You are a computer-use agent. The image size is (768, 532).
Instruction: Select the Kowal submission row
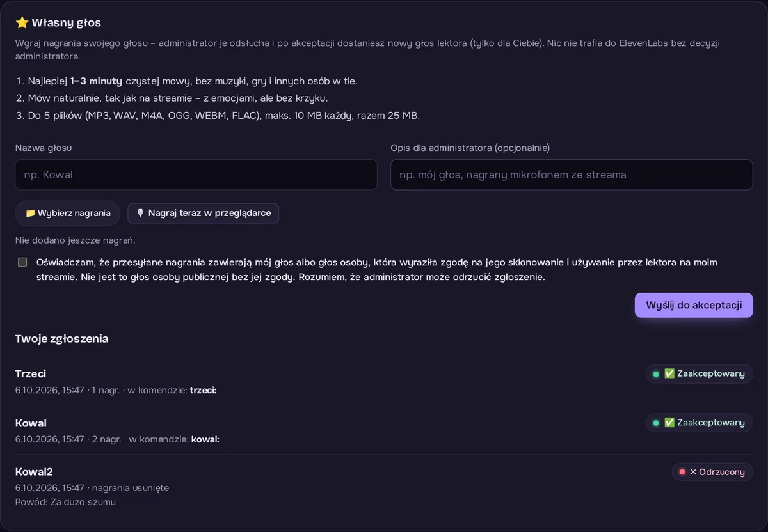pos(384,430)
